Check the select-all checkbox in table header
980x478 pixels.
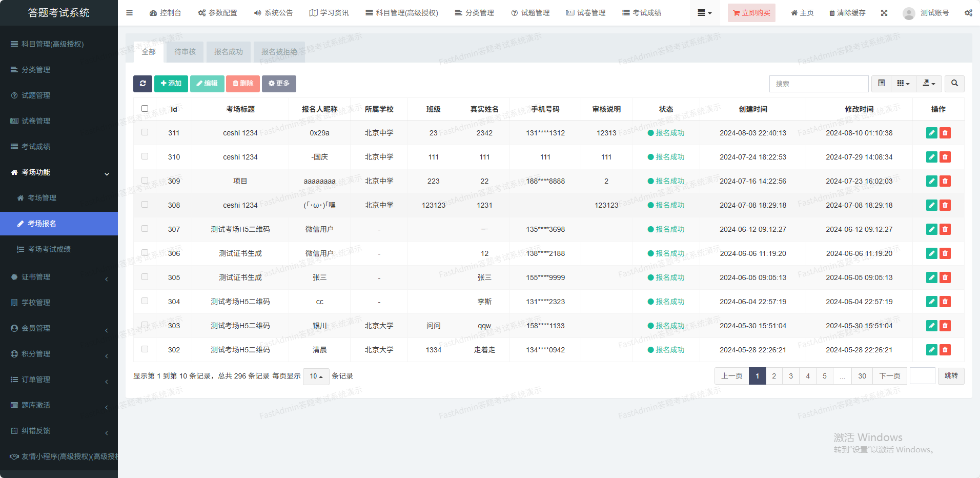tap(145, 109)
